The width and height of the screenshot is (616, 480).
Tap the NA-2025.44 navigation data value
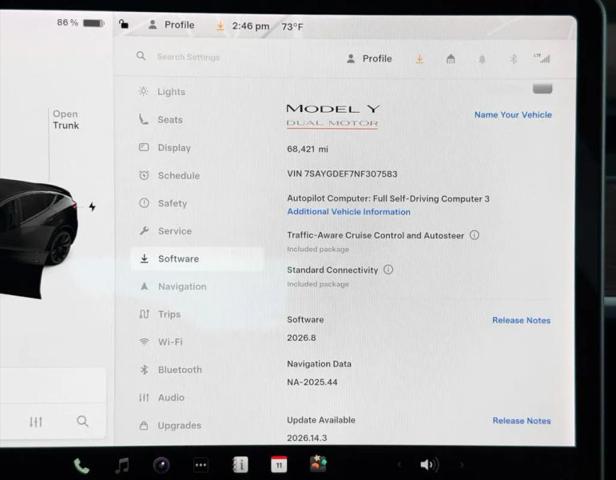point(312,382)
